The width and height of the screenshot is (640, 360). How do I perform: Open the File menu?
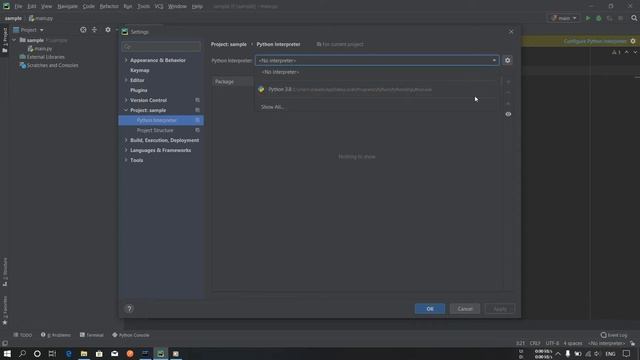click(18, 7)
